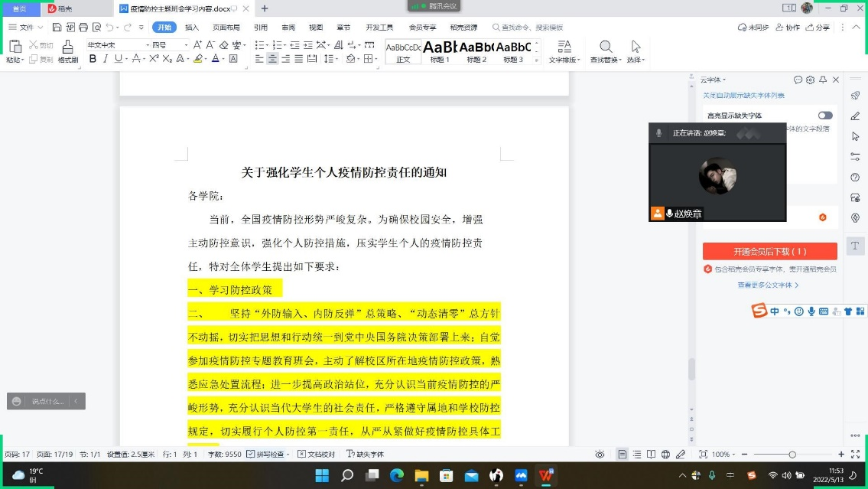868x489 pixels.
Task: Click the print icon in quick access toolbar
Action: [x=83, y=28]
